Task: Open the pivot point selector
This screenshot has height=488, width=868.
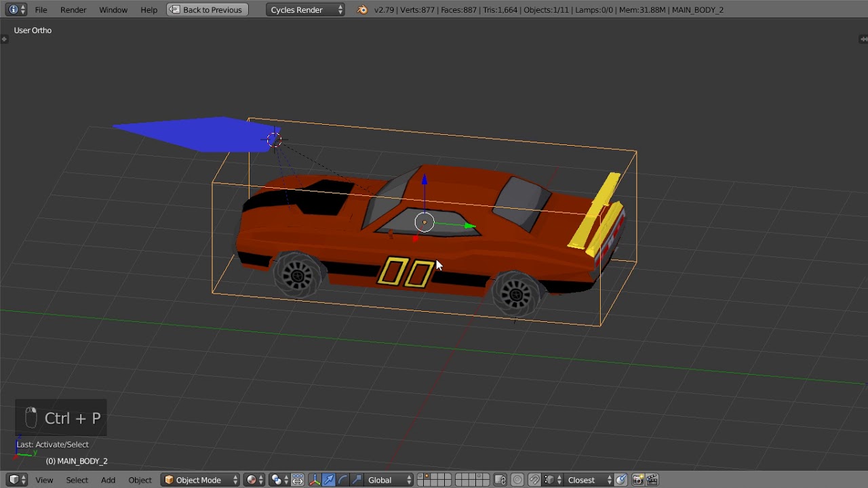Action: click(x=278, y=480)
